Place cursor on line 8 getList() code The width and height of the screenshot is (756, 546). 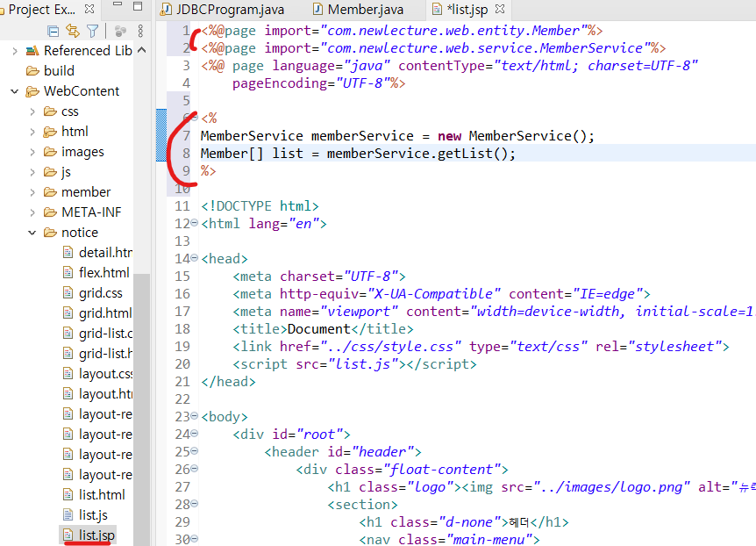(x=476, y=154)
